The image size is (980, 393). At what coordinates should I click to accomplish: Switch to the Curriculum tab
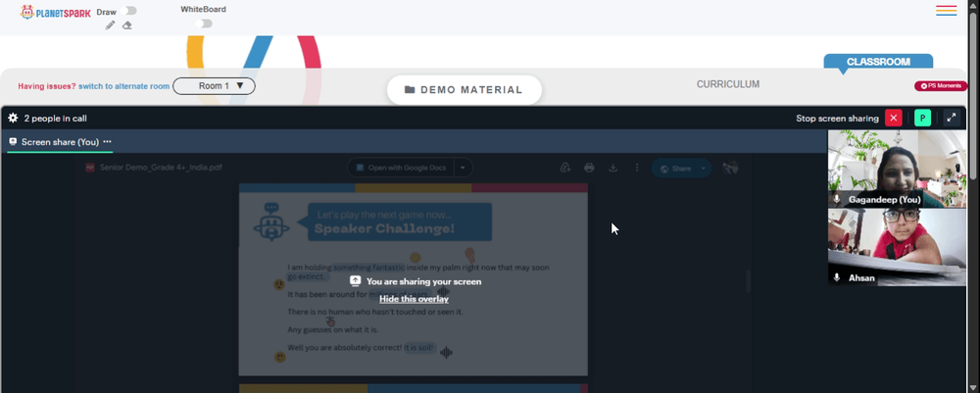coord(728,84)
